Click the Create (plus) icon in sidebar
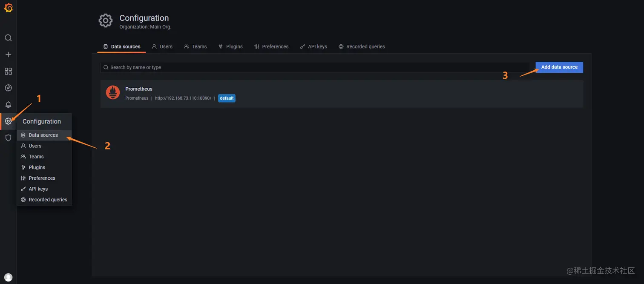The width and height of the screenshot is (644, 284). (8, 54)
